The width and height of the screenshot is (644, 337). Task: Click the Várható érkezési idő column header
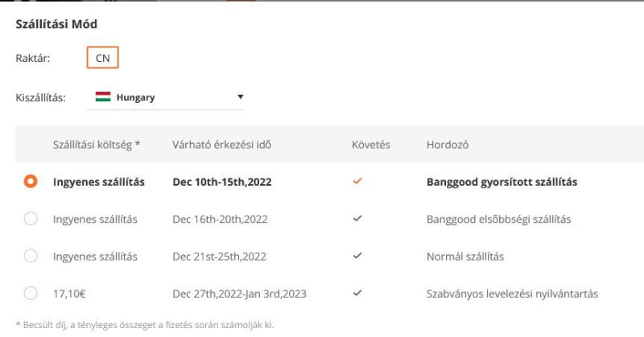click(222, 145)
